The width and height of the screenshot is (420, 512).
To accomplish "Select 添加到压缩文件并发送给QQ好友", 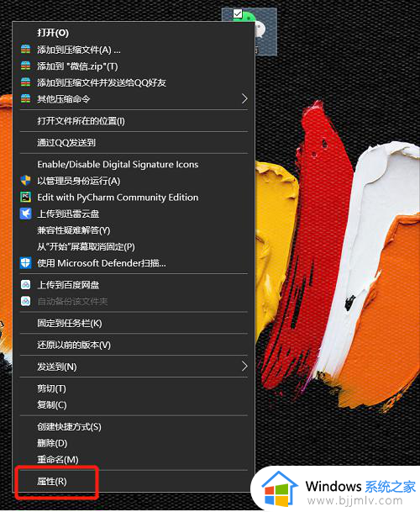I will (x=134, y=82).
